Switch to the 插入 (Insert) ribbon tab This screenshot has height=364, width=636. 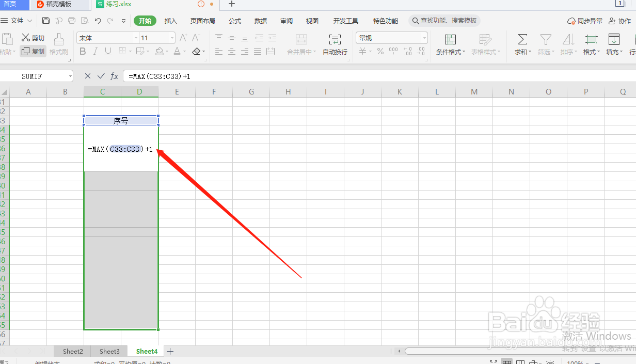click(170, 21)
